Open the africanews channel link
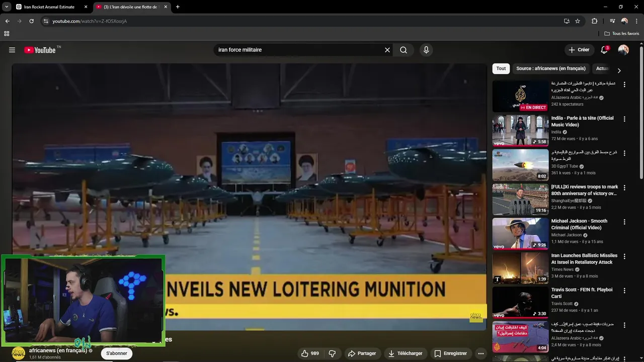 (x=58, y=350)
